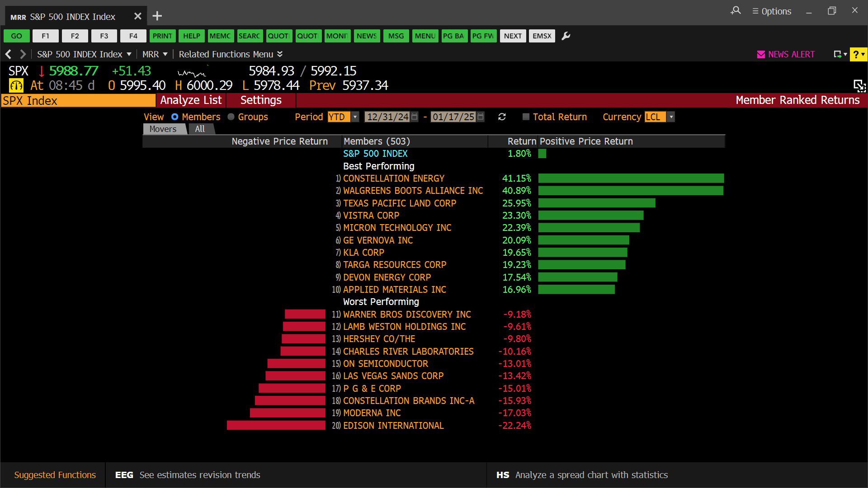This screenshot has height=488, width=868.
Task: Click the yellow help question mark icon
Action: point(856,55)
